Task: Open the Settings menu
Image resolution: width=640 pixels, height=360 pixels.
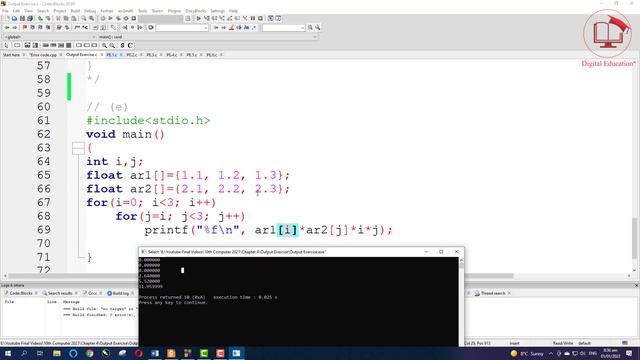Action: [217, 11]
